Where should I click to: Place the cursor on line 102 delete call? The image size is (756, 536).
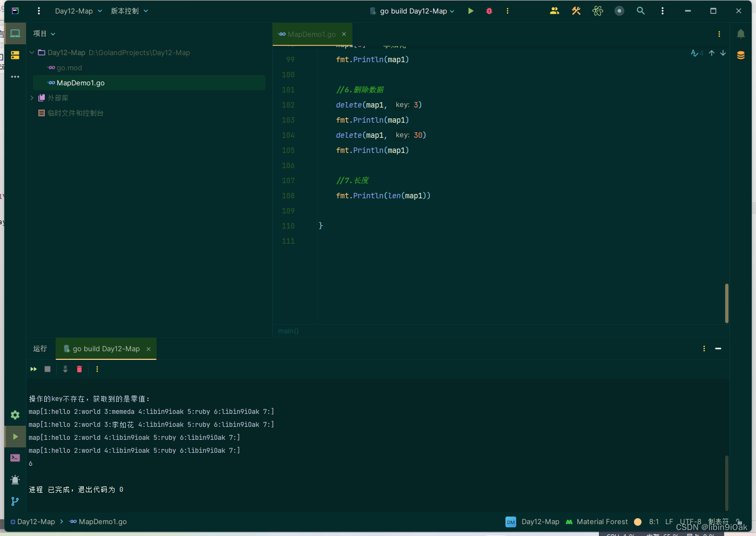379,105
